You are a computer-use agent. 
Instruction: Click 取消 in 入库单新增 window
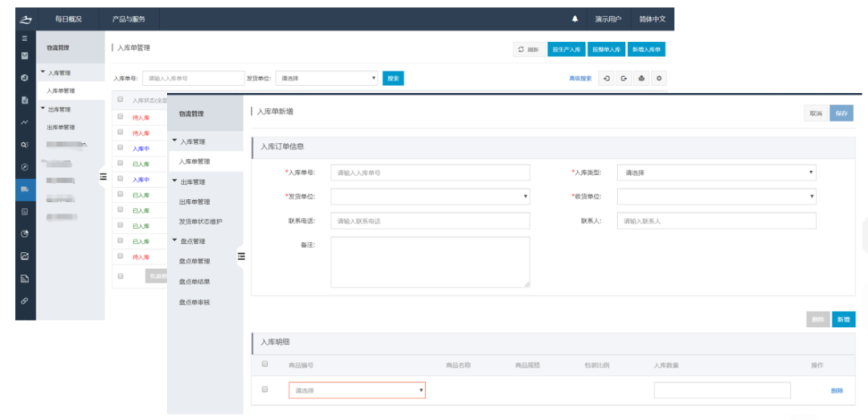tap(816, 113)
